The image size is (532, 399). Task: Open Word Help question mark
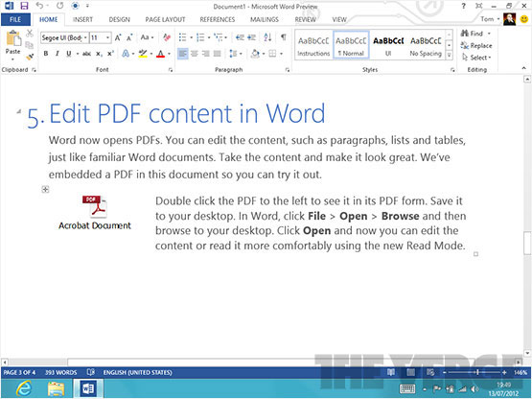pos(464,6)
